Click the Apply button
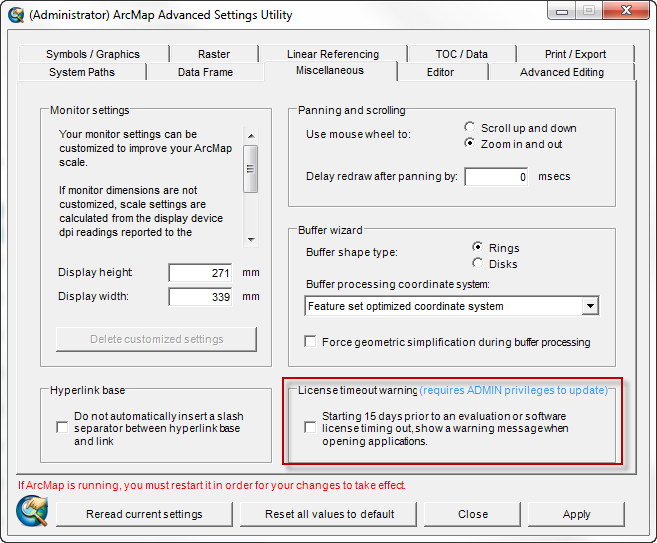Viewport: 657px width, 543px height. coord(576,514)
